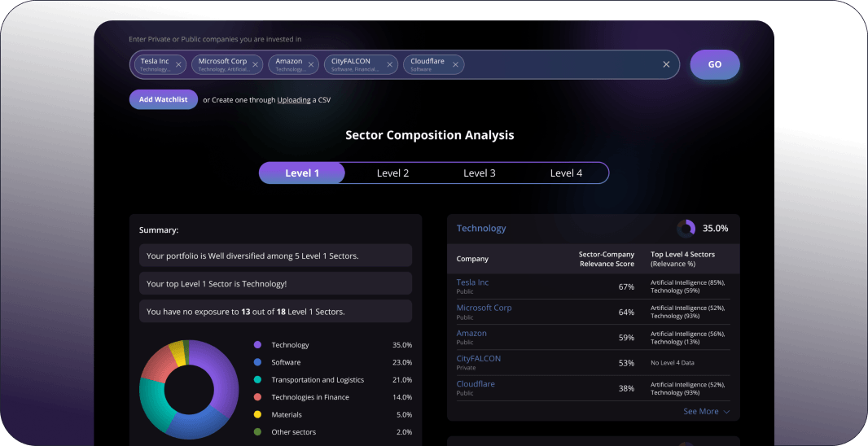Click inside the company search input field

pyautogui.click(x=562, y=65)
